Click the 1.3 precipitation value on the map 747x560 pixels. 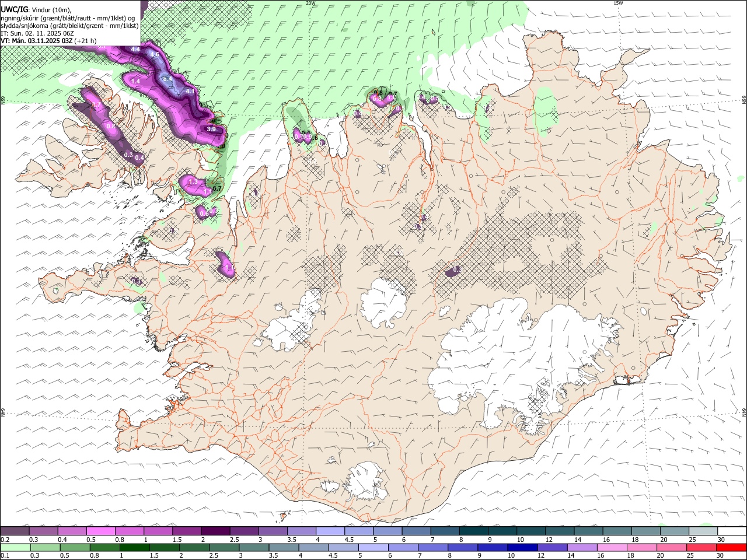[x=193, y=182]
